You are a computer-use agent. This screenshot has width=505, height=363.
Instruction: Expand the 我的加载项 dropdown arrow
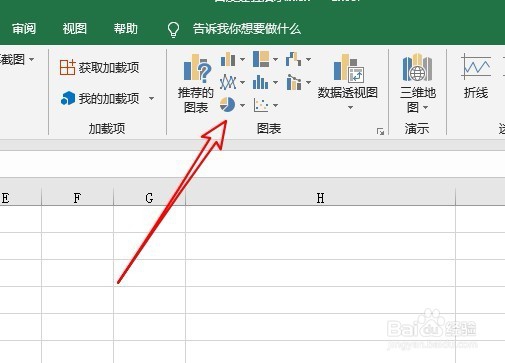151,98
